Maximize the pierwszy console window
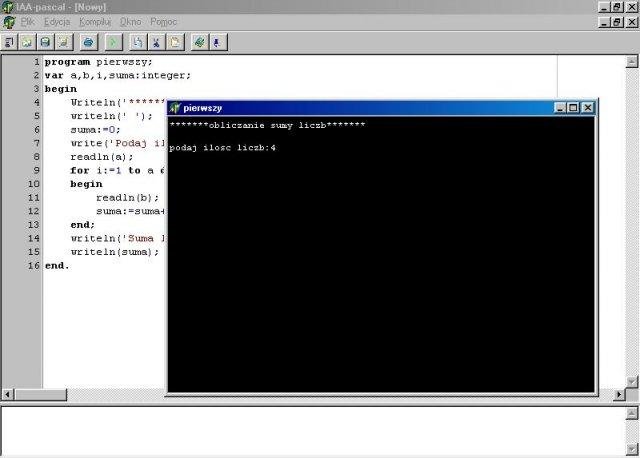 pyautogui.click(x=573, y=108)
